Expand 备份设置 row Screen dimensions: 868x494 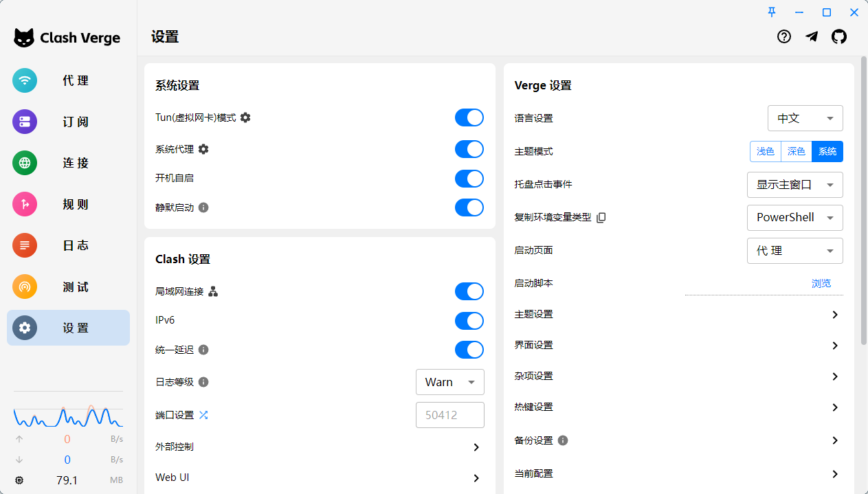click(x=679, y=440)
